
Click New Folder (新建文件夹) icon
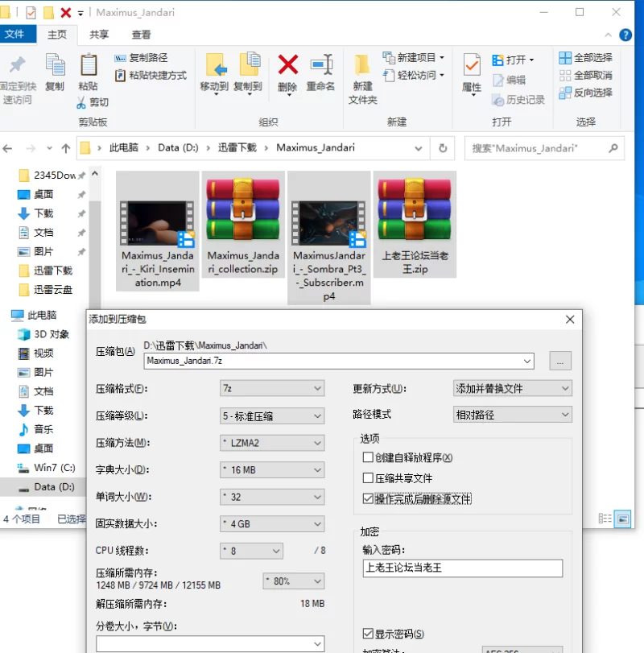coord(362,66)
